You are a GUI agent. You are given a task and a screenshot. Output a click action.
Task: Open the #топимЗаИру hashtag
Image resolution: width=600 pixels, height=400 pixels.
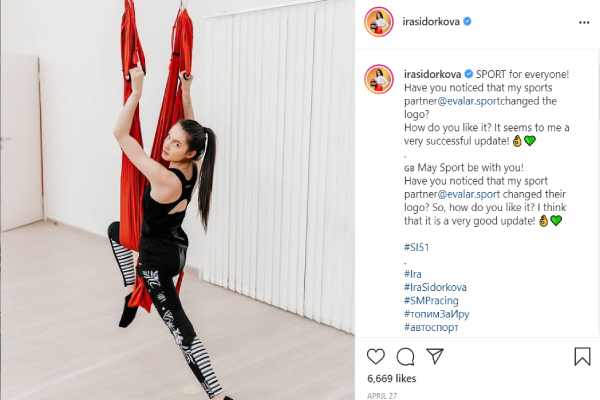pyautogui.click(x=437, y=314)
